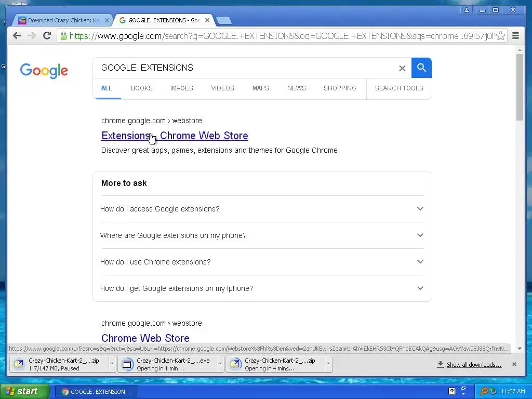Open a new tab with the blank tab button

[224, 20]
